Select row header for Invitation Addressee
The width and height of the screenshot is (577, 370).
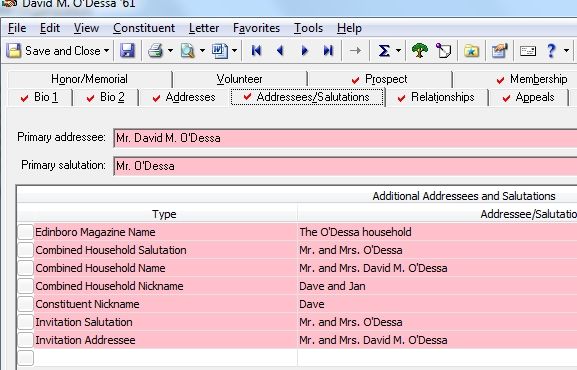25,340
